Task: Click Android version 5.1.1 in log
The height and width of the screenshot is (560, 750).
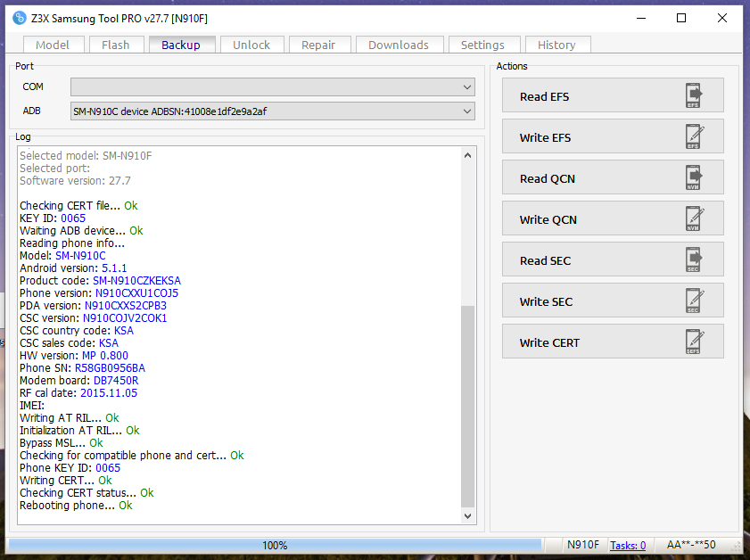Action: [114, 268]
